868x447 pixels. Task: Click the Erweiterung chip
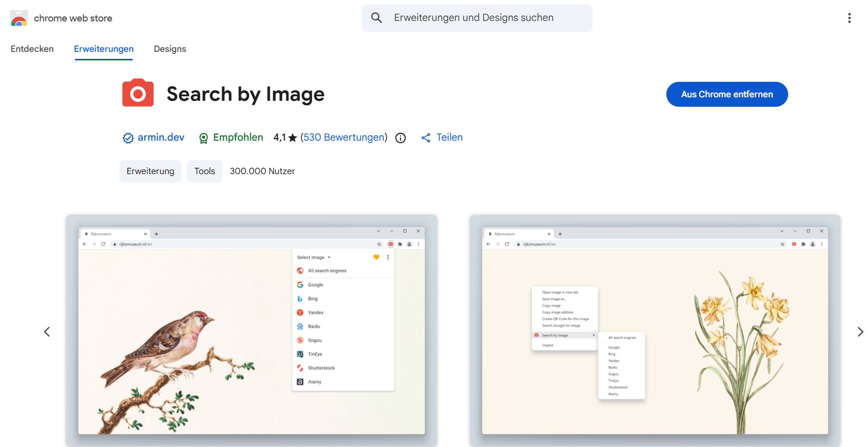click(x=150, y=171)
